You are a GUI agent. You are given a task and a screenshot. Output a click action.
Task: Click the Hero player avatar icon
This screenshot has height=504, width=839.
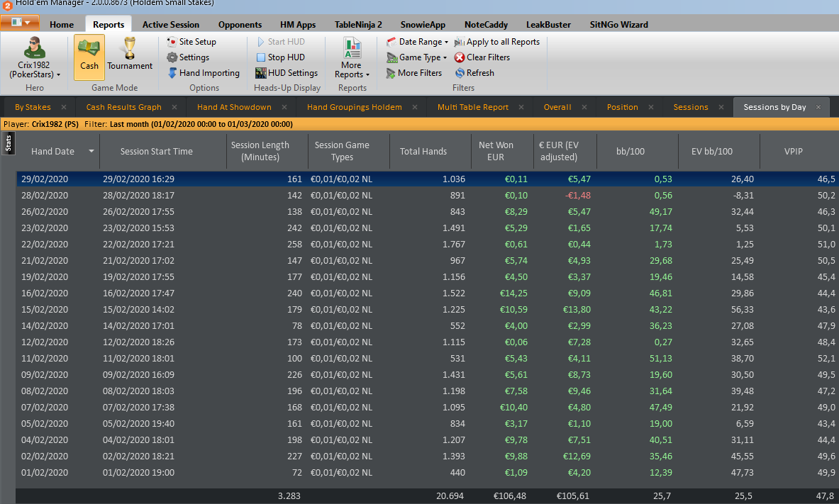pos(35,48)
